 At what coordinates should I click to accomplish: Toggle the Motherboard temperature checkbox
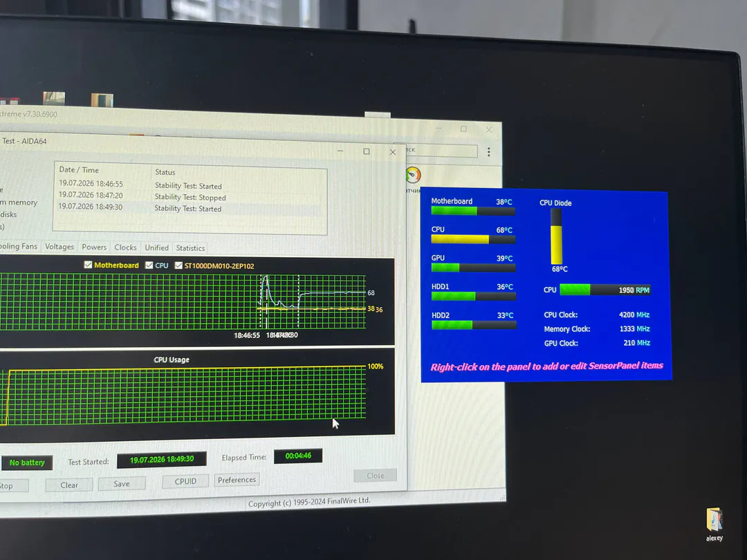[x=88, y=265]
